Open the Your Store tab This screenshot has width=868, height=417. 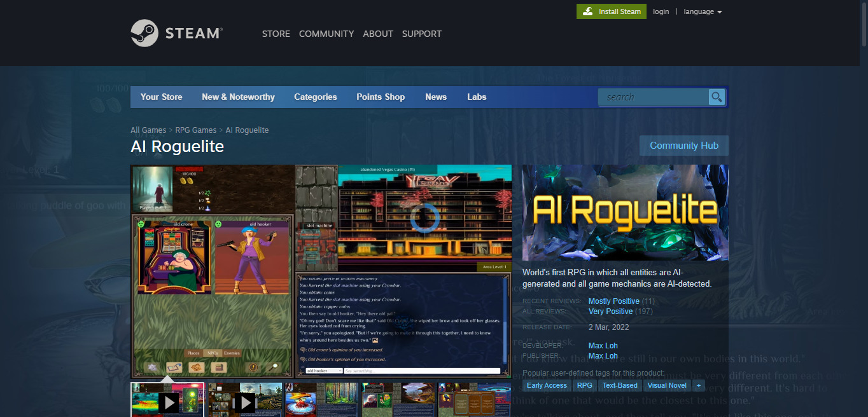[x=162, y=97]
